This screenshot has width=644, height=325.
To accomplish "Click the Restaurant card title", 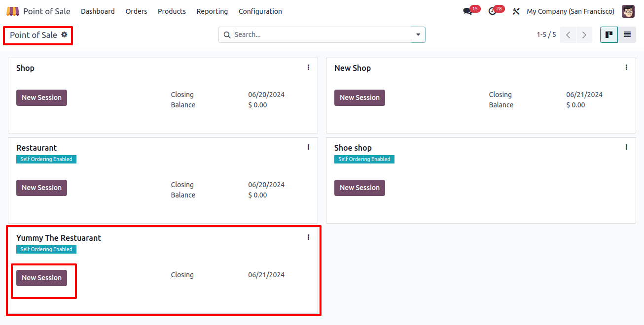I will click(36, 148).
